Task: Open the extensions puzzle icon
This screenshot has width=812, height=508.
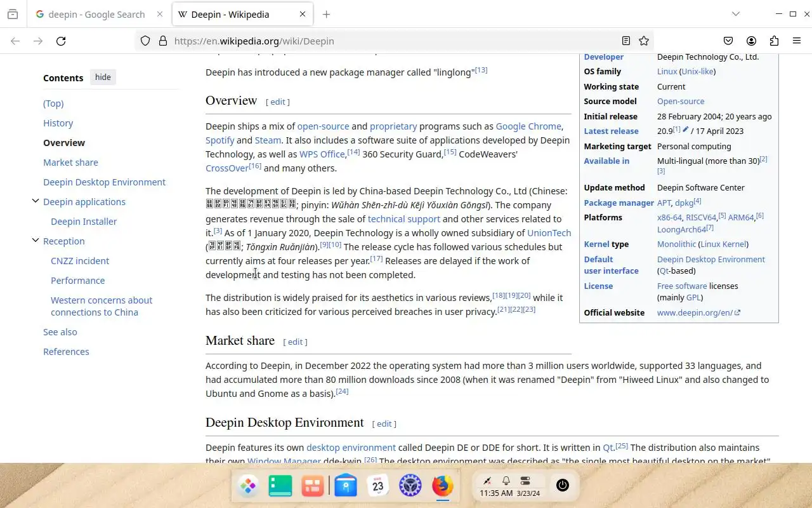Action: coord(774,41)
